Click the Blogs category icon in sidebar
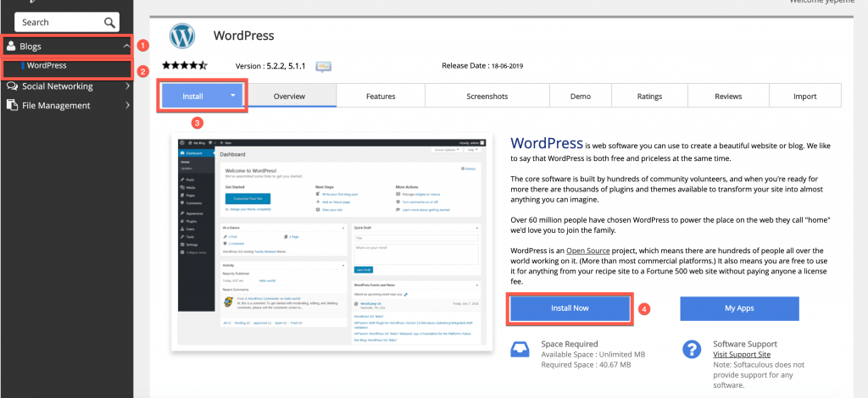Image resolution: width=868 pixels, height=398 pixels. (13, 47)
